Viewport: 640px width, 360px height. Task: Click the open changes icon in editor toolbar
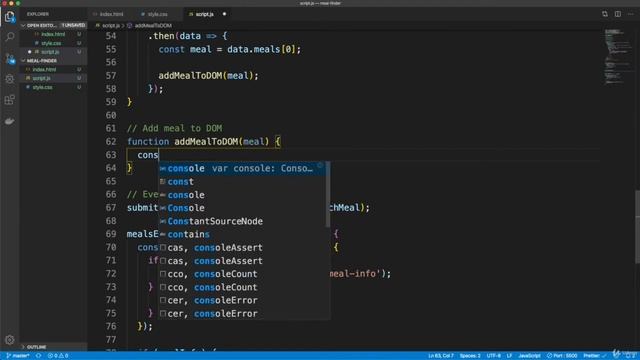point(604,14)
